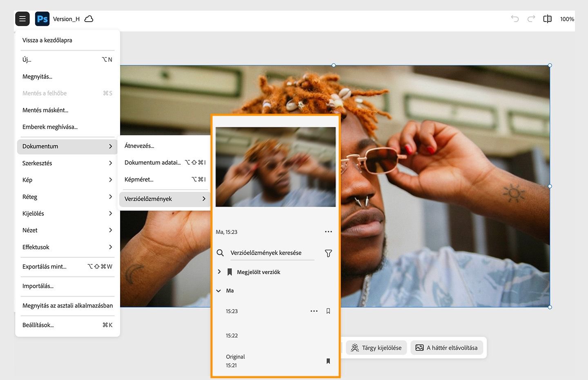Undo the last action with the undo arrow
The image size is (588, 380).
pos(515,19)
